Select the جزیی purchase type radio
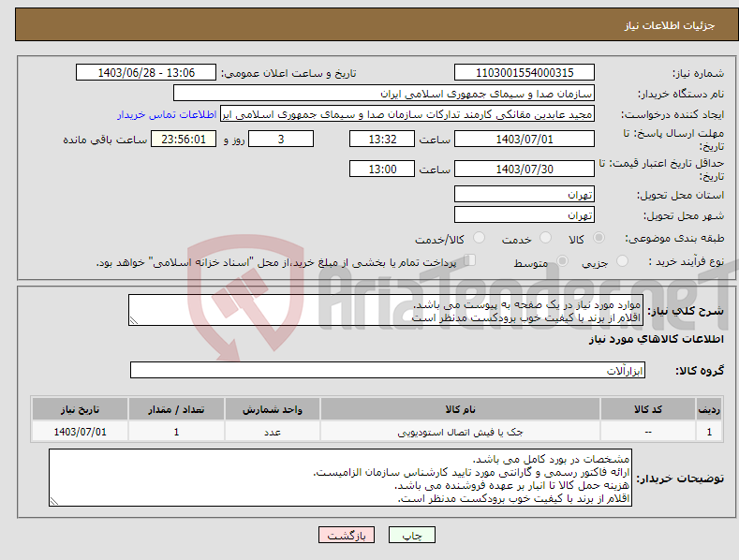The image size is (739, 560). click(x=622, y=261)
